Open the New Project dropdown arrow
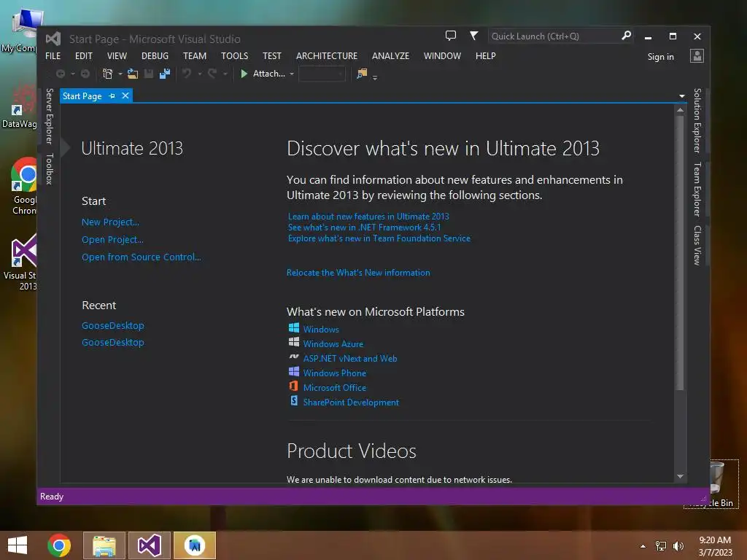Viewport: 747px width, 560px height. tap(120, 74)
